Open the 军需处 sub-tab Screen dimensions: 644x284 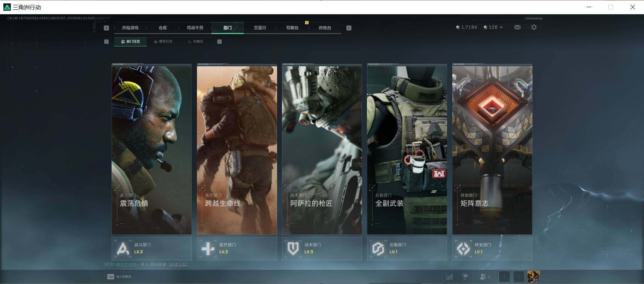[195, 42]
